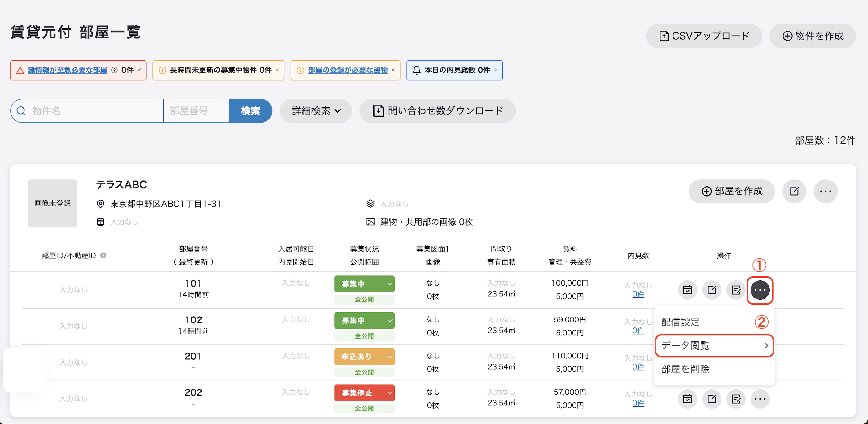Click the rent value 110,000円
The height and width of the screenshot is (424, 868).
(570, 356)
